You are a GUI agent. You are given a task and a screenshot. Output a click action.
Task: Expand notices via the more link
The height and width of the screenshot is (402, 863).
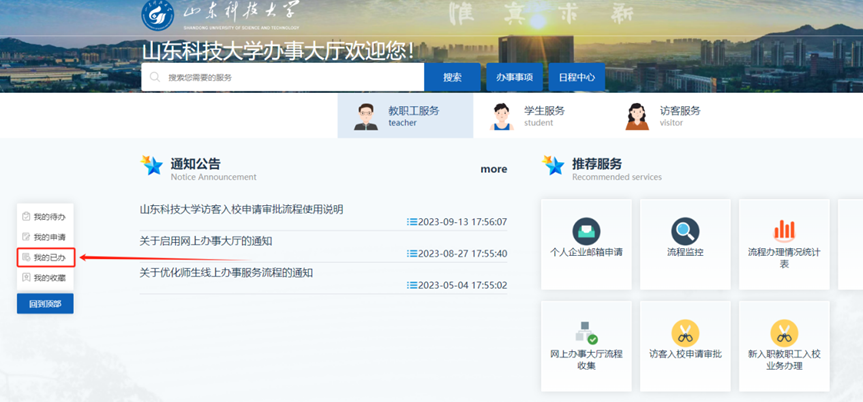pyautogui.click(x=493, y=169)
